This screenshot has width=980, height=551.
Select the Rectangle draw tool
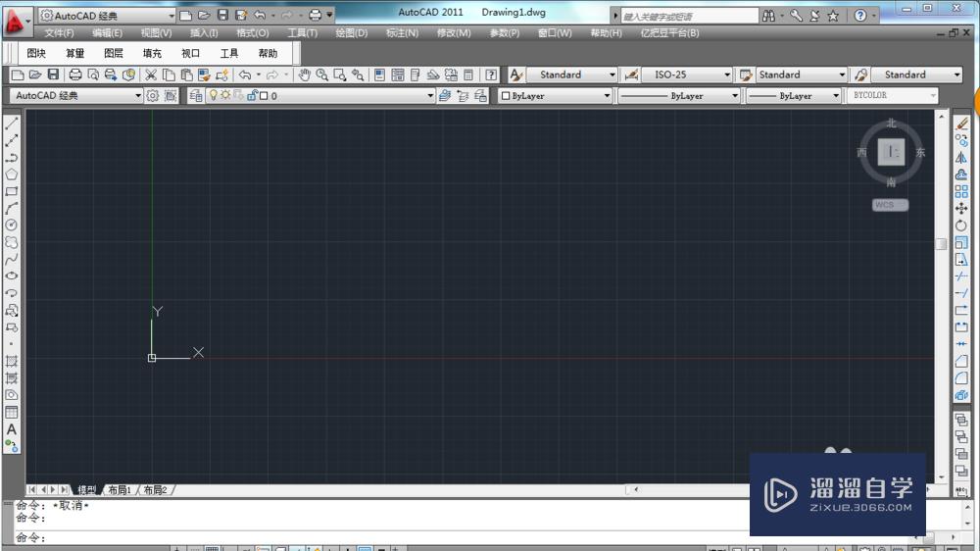pos(11,191)
